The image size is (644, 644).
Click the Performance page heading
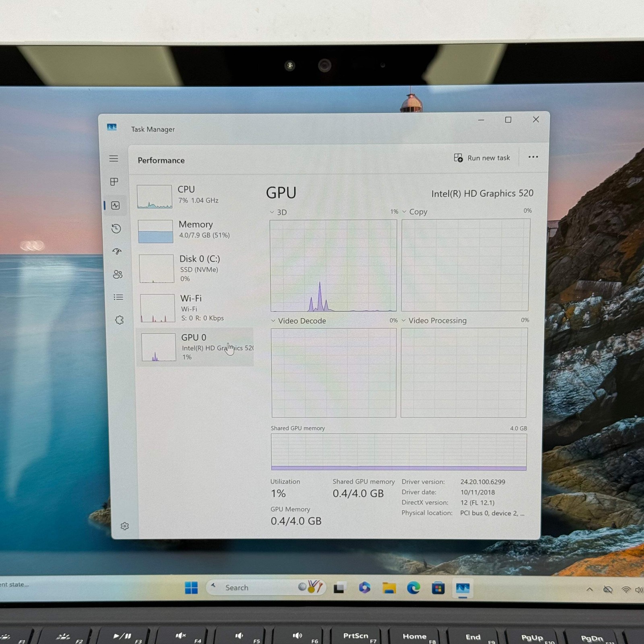pyautogui.click(x=161, y=160)
